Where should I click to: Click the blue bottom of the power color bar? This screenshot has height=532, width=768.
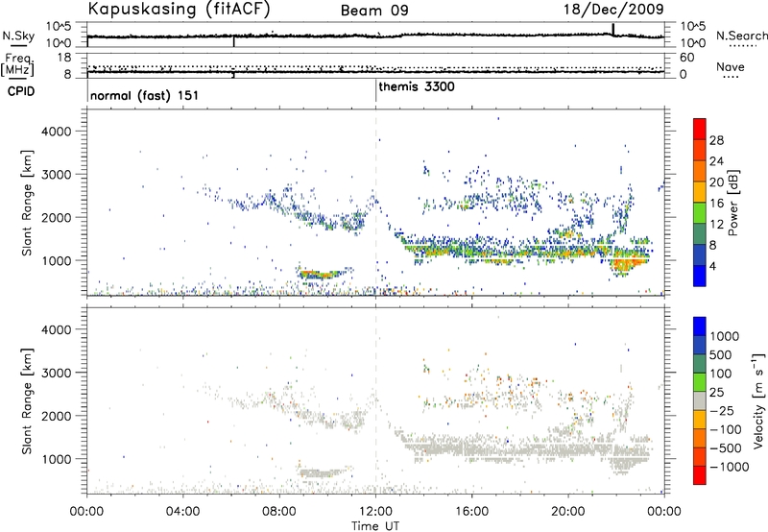pyautogui.click(x=700, y=276)
